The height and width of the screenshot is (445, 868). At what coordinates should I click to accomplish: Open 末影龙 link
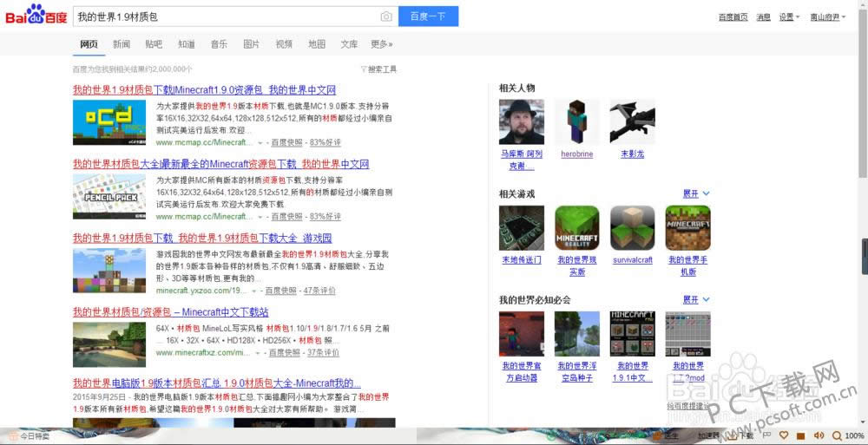(x=632, y=154)
